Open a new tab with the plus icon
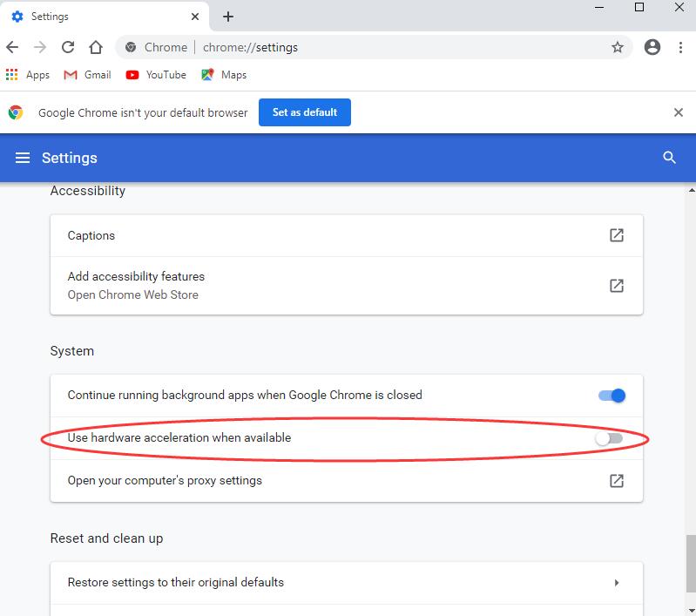This screenshot has height=616, width=696. 227,17
